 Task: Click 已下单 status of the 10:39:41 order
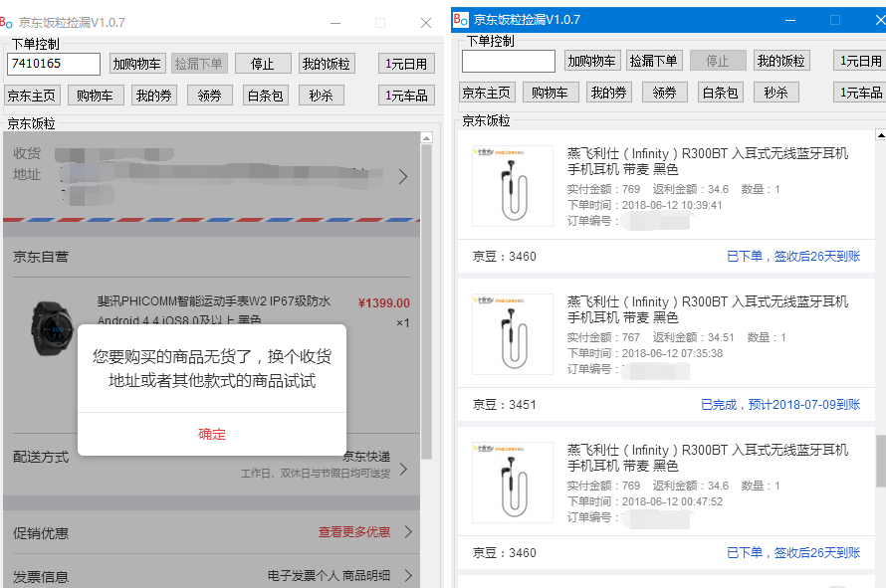pyautogui.click(x=793, y=257)
